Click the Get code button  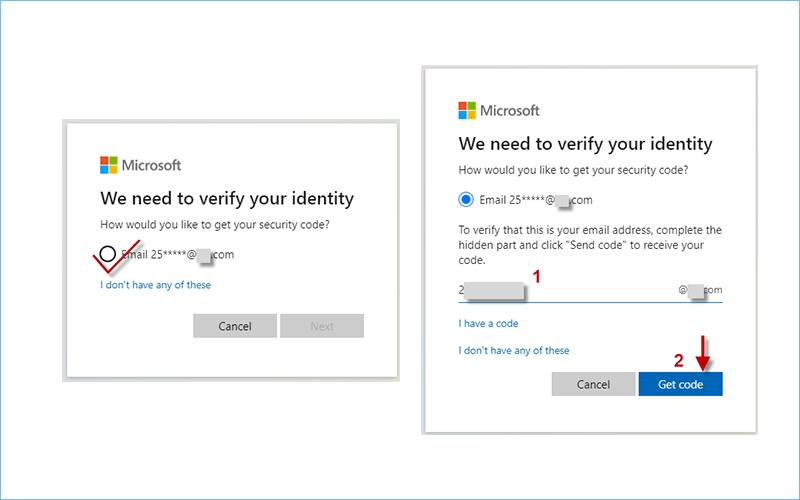(x=681, y=384)
